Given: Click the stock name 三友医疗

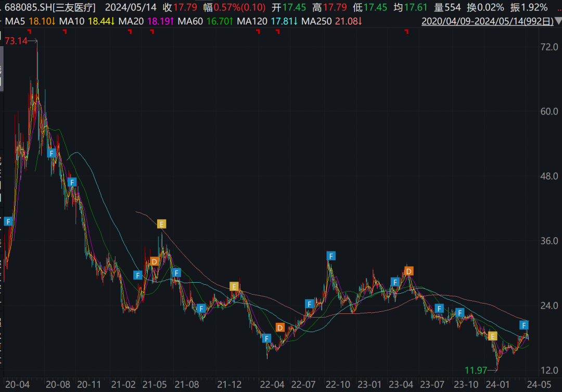Looking at the screenshot, I should click(74, 7).
